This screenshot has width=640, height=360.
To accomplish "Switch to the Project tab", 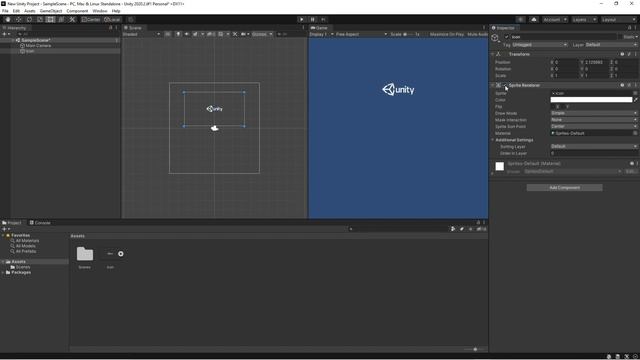I will 12,223.
